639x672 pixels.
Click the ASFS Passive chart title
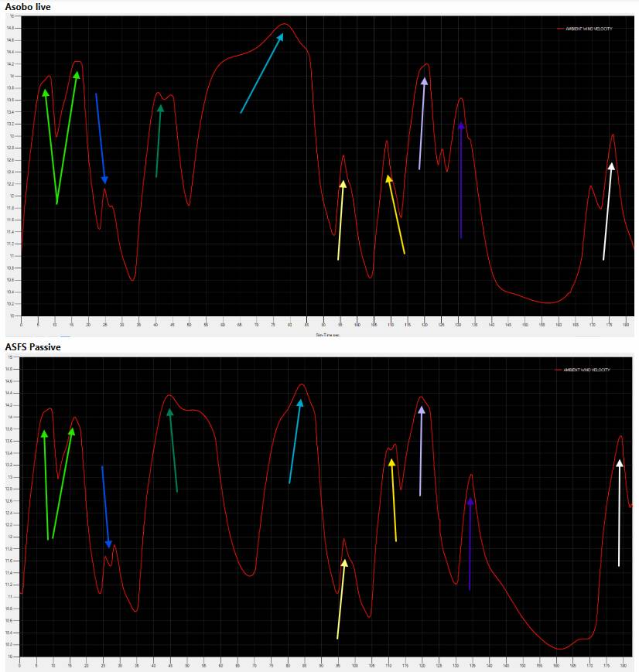32,347
